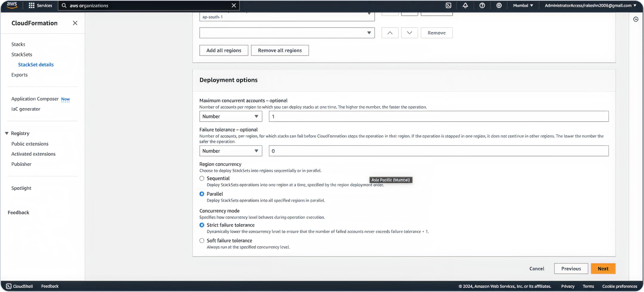Click the notifications bell icon
Image resolution: width=644 pixels, height=292 pixels.
[465, 5]
